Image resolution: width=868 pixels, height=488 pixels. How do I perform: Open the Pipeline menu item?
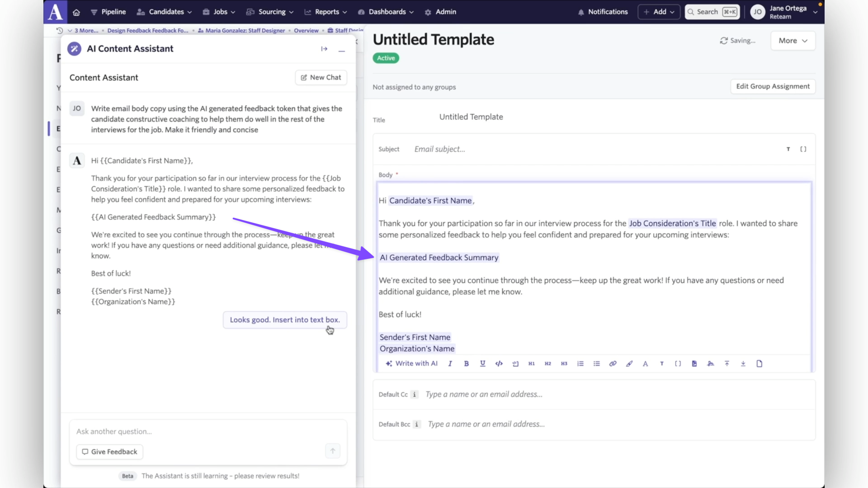108,12
